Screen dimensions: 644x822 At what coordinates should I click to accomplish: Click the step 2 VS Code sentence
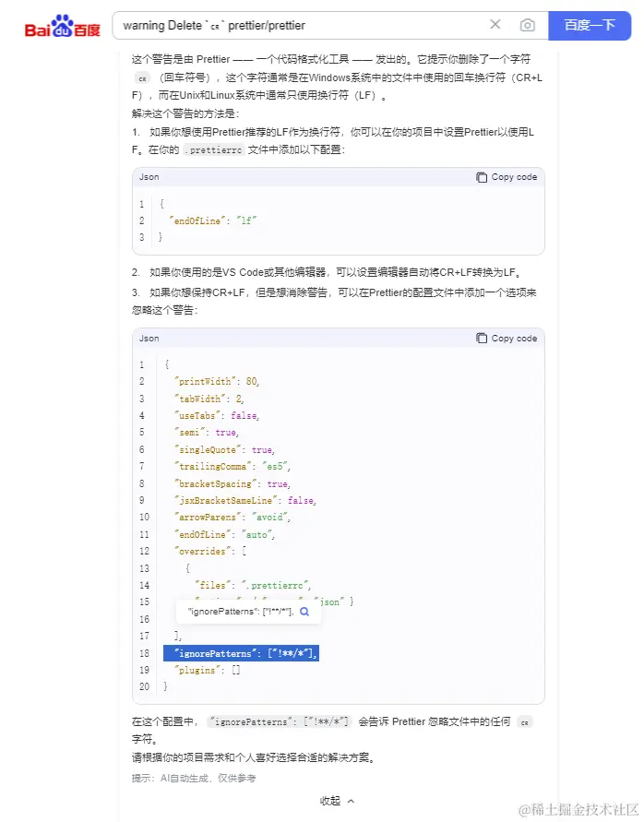point(327,272)
